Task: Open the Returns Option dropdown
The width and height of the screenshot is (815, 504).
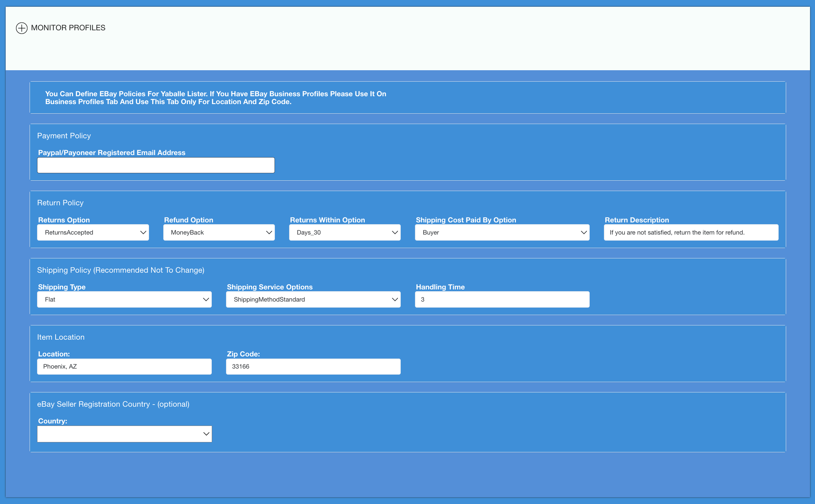Action: 93,232
